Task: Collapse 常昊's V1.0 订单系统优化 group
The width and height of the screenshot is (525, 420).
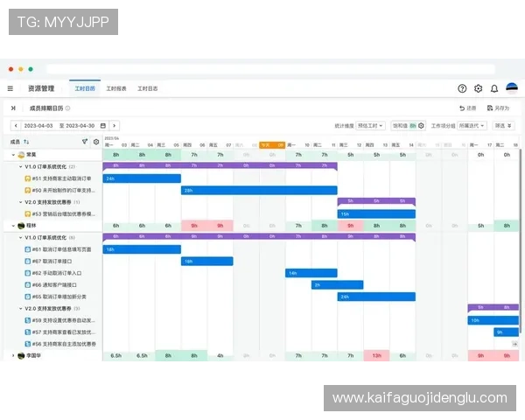Action: coord(20,167)
